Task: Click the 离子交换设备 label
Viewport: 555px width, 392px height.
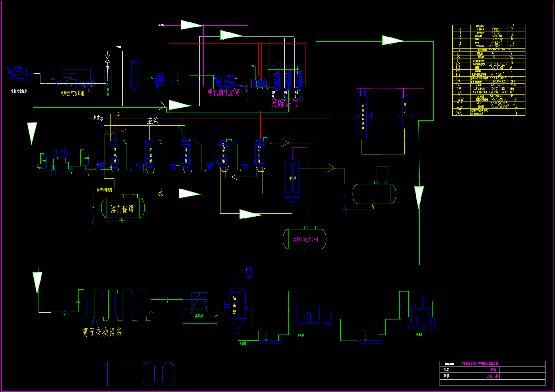Action: [102, 332]
